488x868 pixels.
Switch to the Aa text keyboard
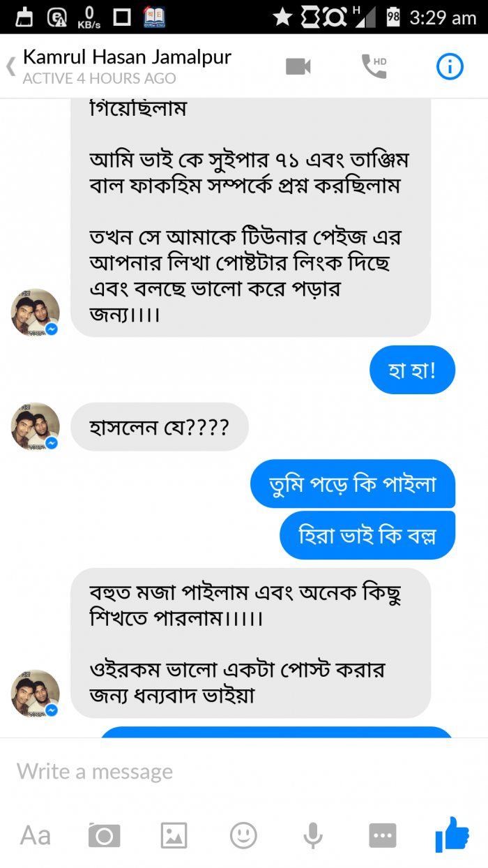pyautogui.click(x=35, y=835)
